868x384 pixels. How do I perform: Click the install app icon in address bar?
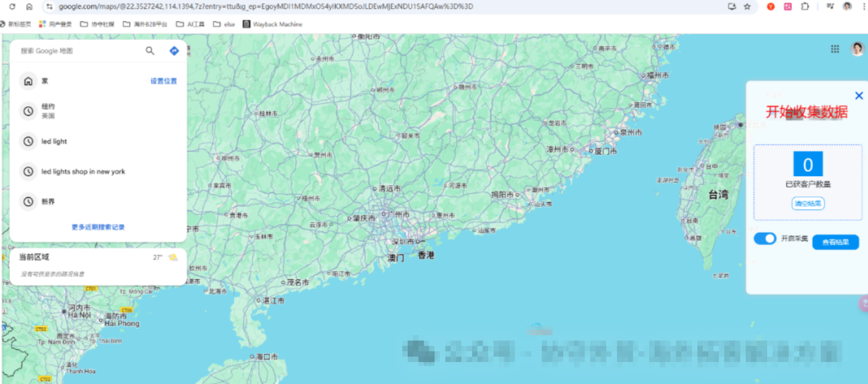coord(732,6)
